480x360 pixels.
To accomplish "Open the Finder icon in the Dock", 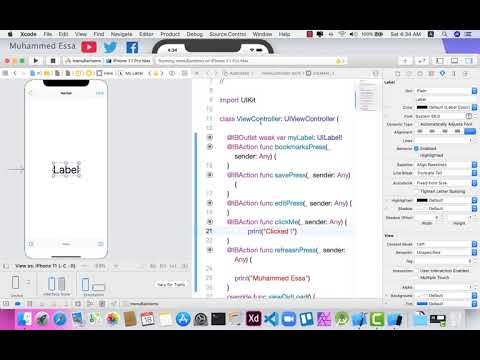I will tap(24, 319).
